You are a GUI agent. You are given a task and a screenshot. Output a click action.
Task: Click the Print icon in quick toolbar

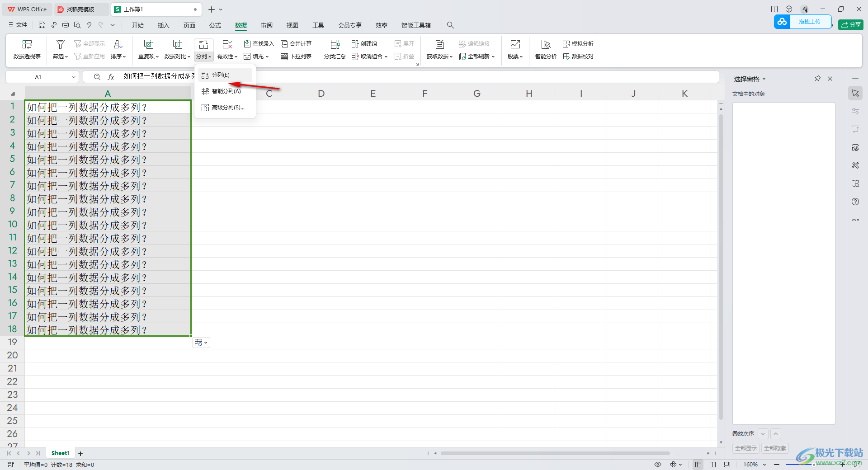click(66, 25)
